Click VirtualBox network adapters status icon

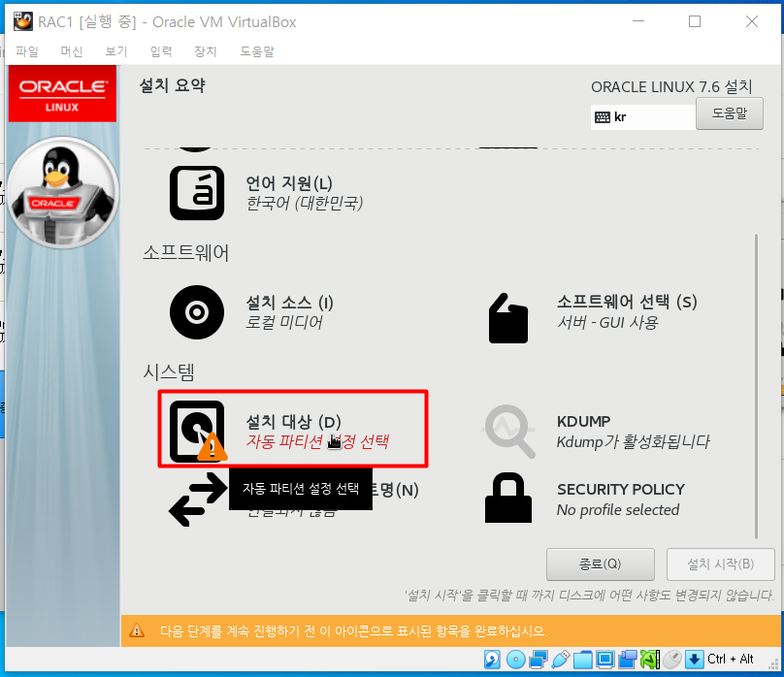(538, 660)
